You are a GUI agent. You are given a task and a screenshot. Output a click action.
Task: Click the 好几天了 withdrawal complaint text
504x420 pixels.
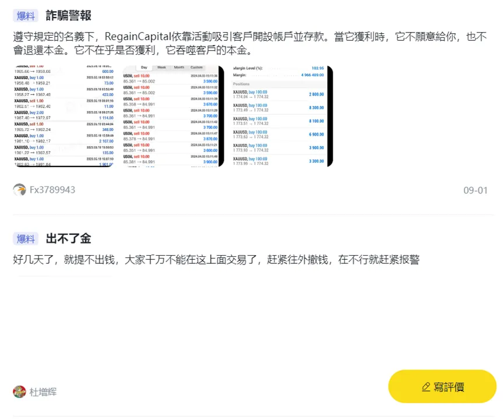point(216,260)
